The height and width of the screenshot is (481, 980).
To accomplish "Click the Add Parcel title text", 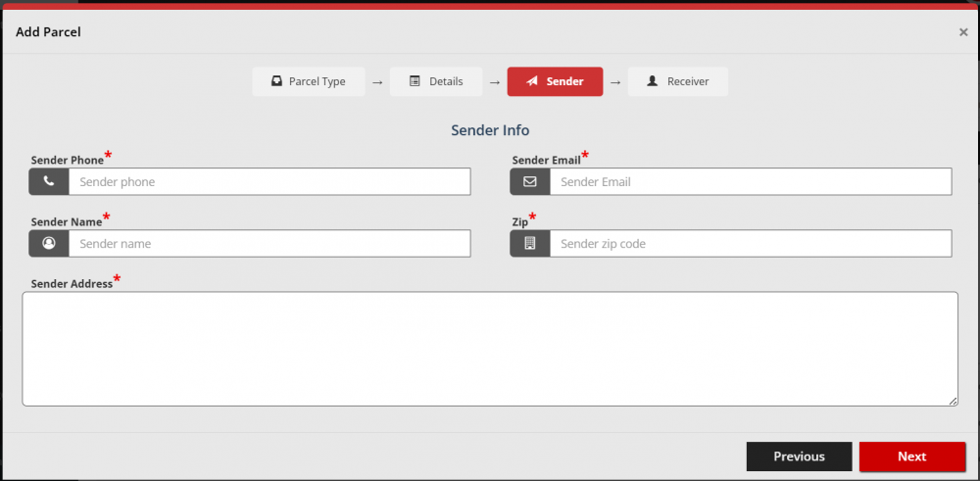I will (48, 32).
